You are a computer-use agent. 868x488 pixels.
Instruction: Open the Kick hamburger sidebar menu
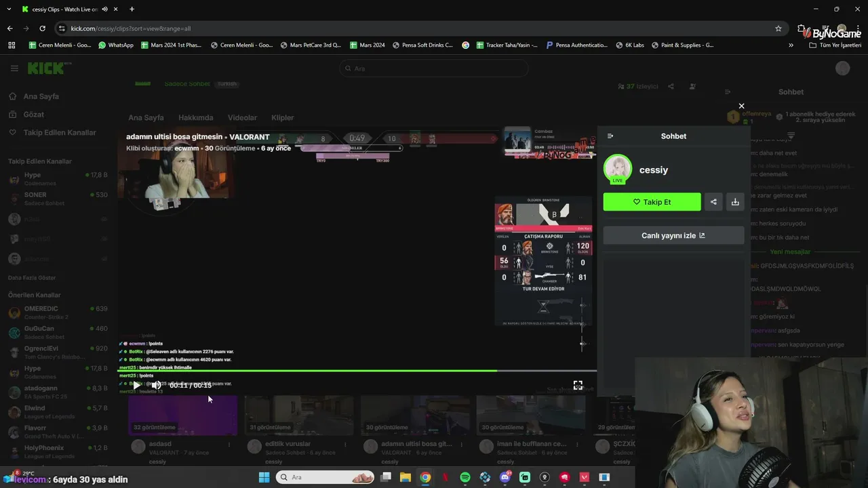(x=14, y=68)
